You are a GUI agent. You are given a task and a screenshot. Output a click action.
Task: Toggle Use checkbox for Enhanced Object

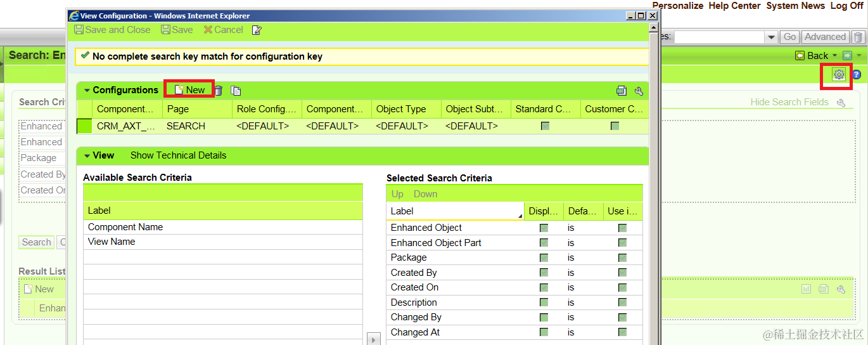(x=622, y=228)
